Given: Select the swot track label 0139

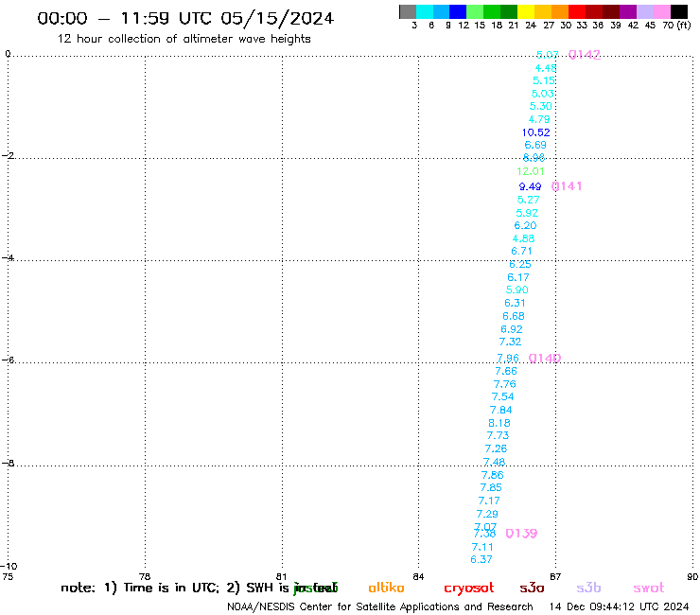Looking at the screenshot, I should coord(521,534).
